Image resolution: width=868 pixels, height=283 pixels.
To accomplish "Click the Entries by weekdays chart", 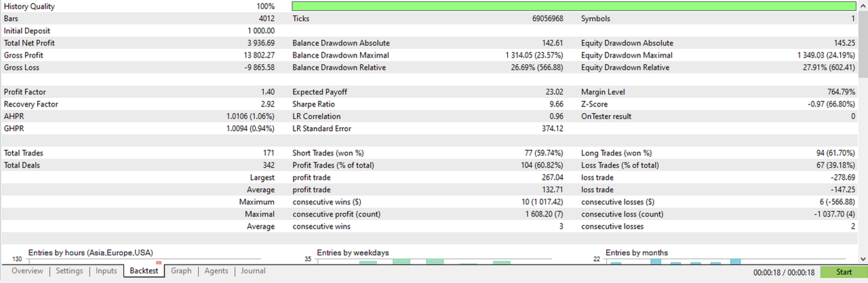I will (434, 258).
